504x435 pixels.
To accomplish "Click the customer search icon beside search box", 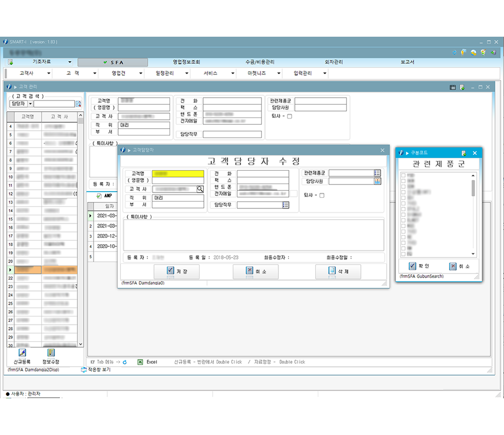I will [78, 104].
